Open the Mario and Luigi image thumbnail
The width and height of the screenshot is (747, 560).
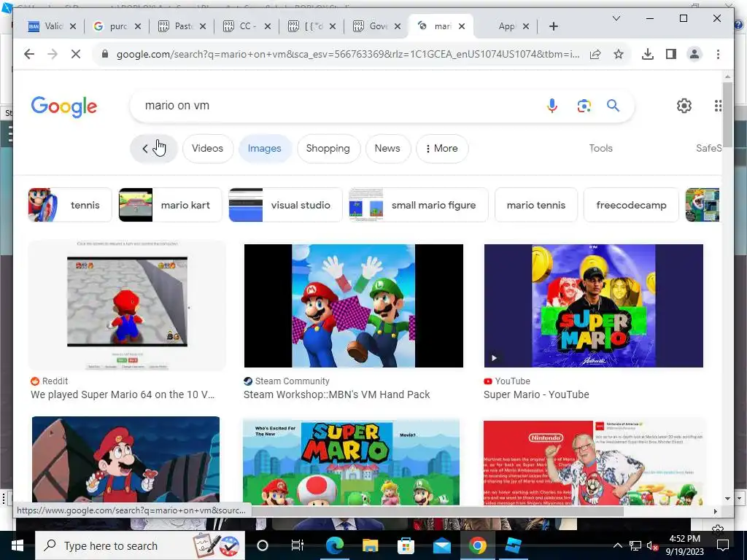[354, 306]
